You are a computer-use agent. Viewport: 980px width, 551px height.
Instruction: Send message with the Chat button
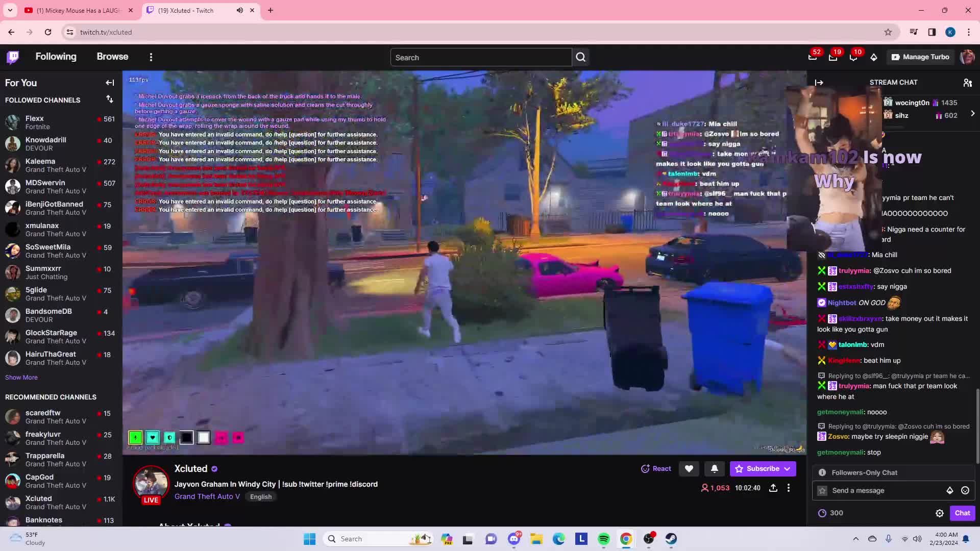tap(962, 513)
